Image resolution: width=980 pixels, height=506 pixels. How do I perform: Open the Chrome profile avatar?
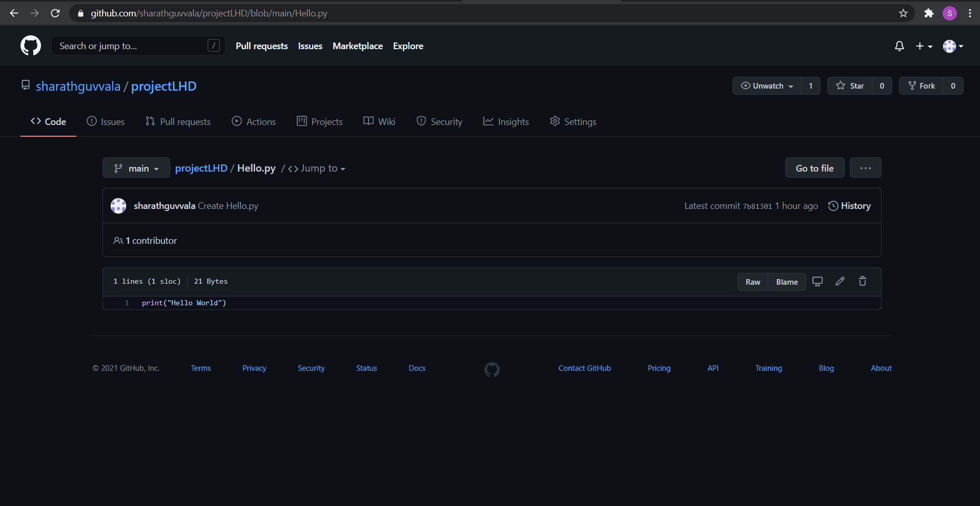(950, 13)
